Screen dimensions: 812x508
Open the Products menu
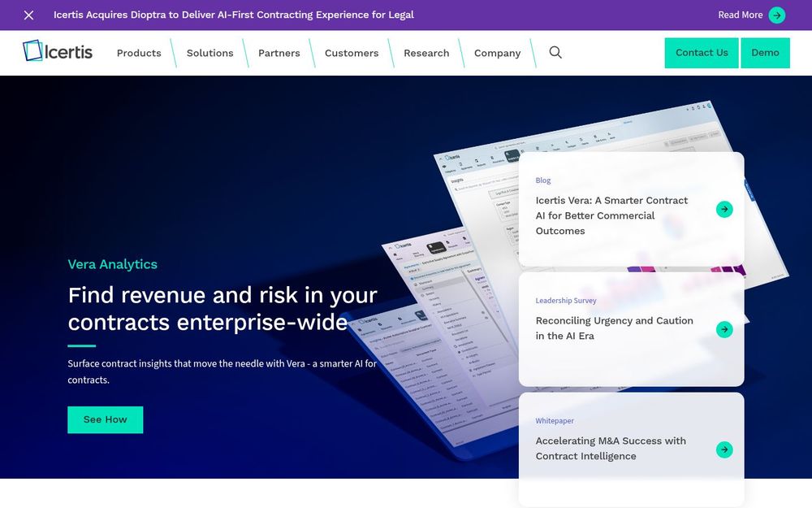pos(139,53)
